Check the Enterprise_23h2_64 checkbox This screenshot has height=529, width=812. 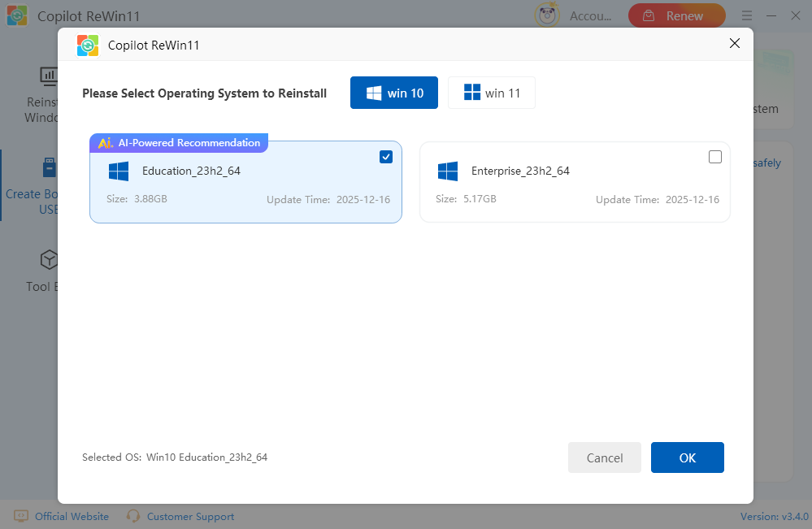pos(715,158)
